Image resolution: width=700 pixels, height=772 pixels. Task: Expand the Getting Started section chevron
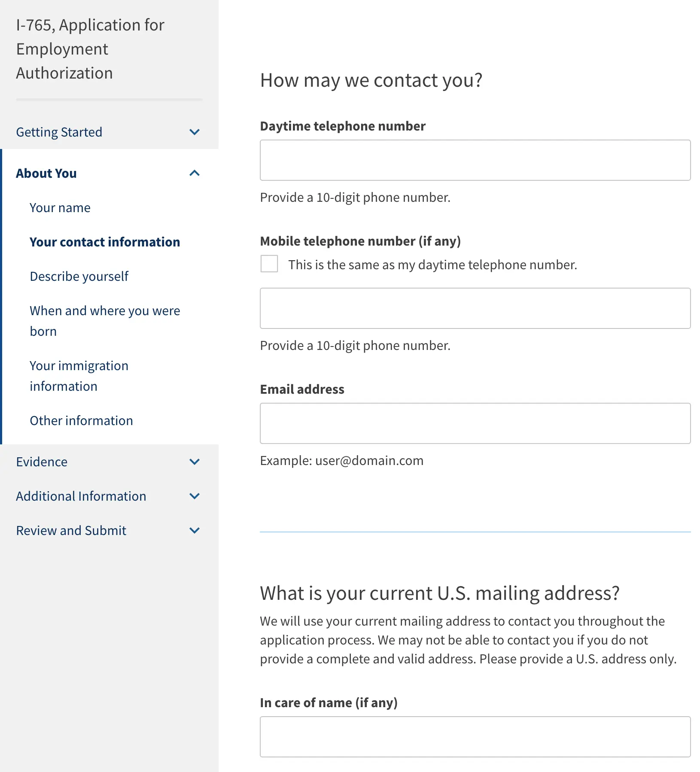point(195,132)
